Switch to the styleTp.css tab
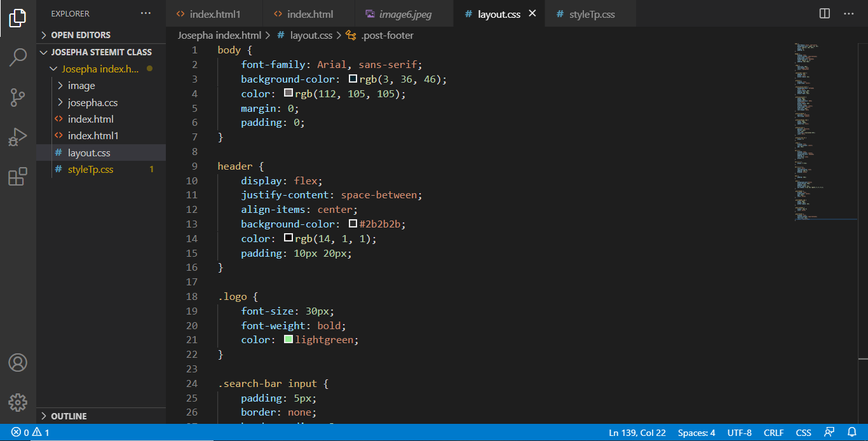 point(591,13)
